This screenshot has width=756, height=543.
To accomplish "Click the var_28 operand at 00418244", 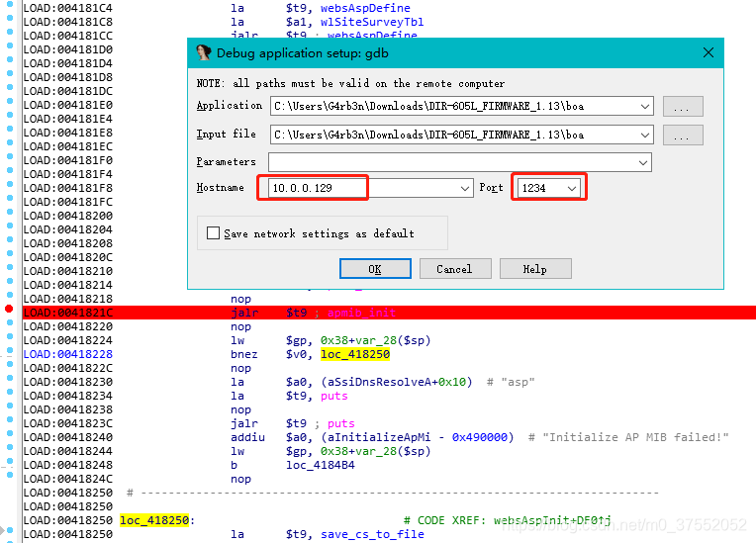I will coord(376,451).
